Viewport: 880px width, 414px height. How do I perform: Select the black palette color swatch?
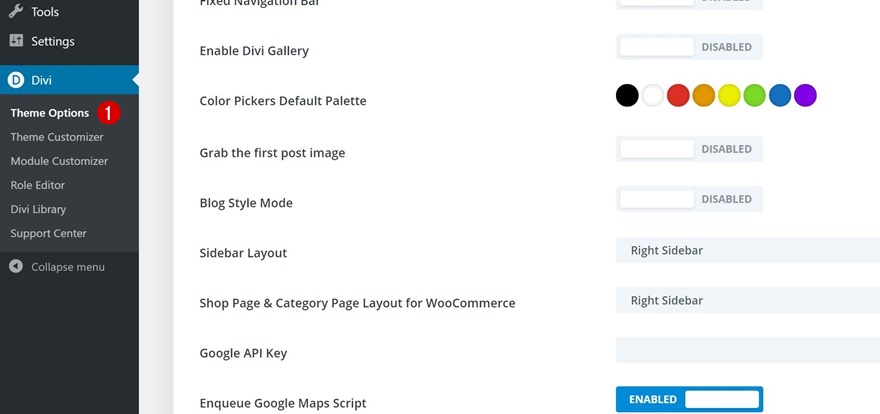point(627,96)
